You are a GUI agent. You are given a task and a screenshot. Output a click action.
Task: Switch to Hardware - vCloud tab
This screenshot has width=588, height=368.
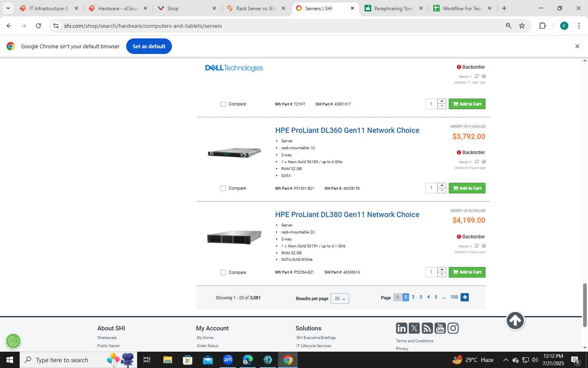point(118,8)
